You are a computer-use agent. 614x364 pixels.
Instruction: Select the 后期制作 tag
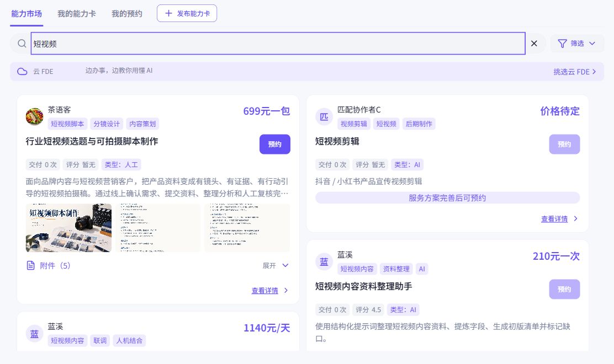tap(419, 124)
